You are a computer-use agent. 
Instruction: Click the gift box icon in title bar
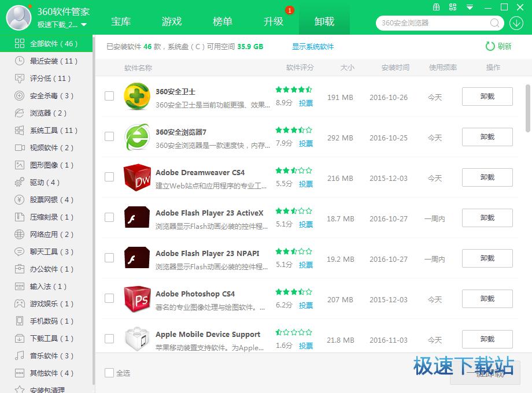pos(437,8)
